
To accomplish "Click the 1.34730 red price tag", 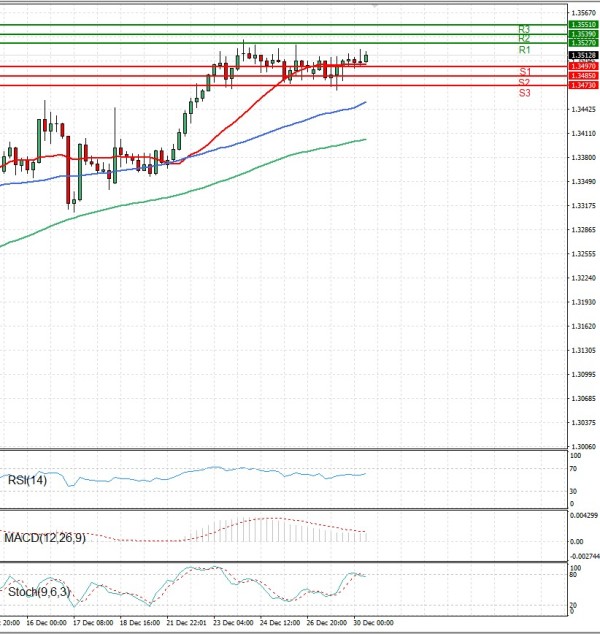I will [x=583, y=86].
